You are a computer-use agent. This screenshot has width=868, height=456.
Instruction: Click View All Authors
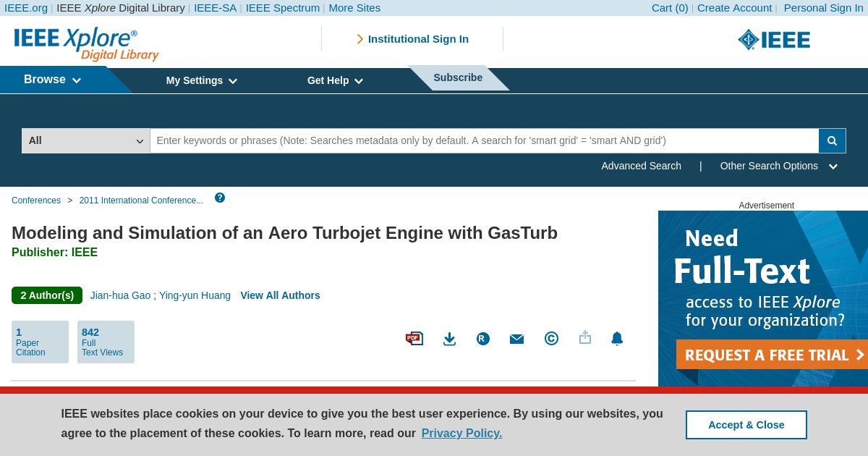[x=280, y=295]
